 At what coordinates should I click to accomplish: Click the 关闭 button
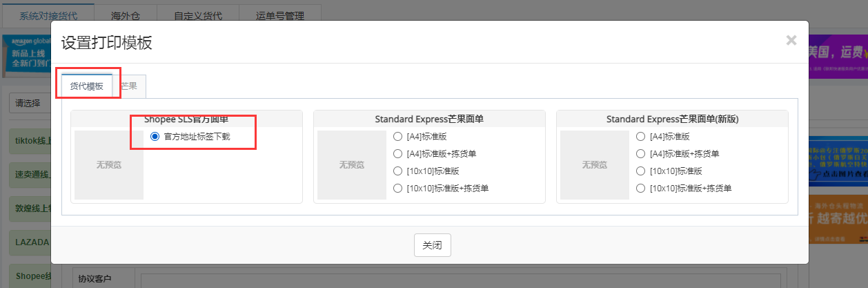(x=433, y=245)
